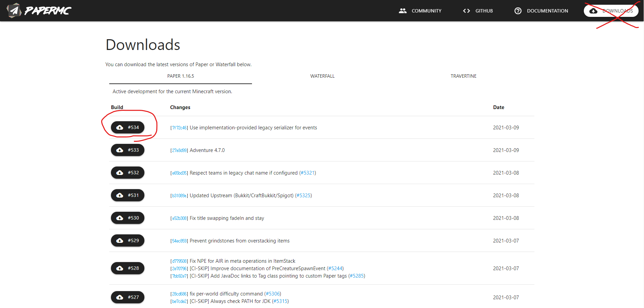Open the Documentation menu item
Image resolution: width=644 pixels, height=308 pixels.
click(541, 11)
